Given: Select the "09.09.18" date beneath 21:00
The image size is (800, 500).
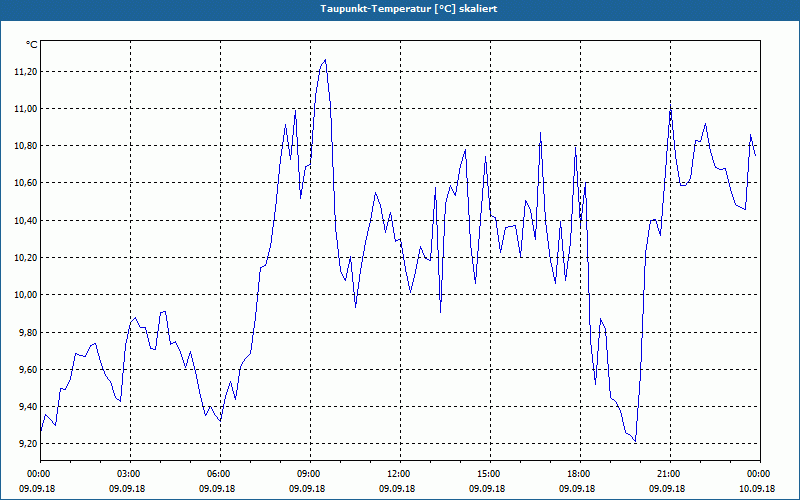Looking at the screenshot, I should (x=667, y=488).
